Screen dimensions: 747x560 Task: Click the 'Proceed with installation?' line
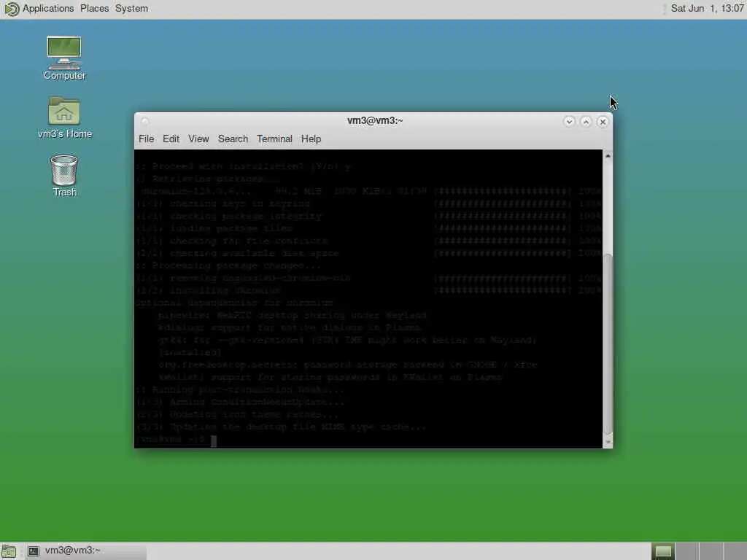click(x=243, y=167)
